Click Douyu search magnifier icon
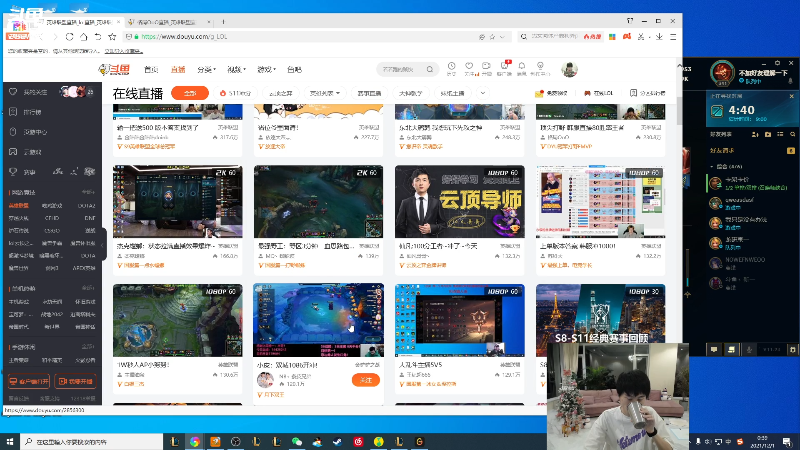 coord(430,69)
